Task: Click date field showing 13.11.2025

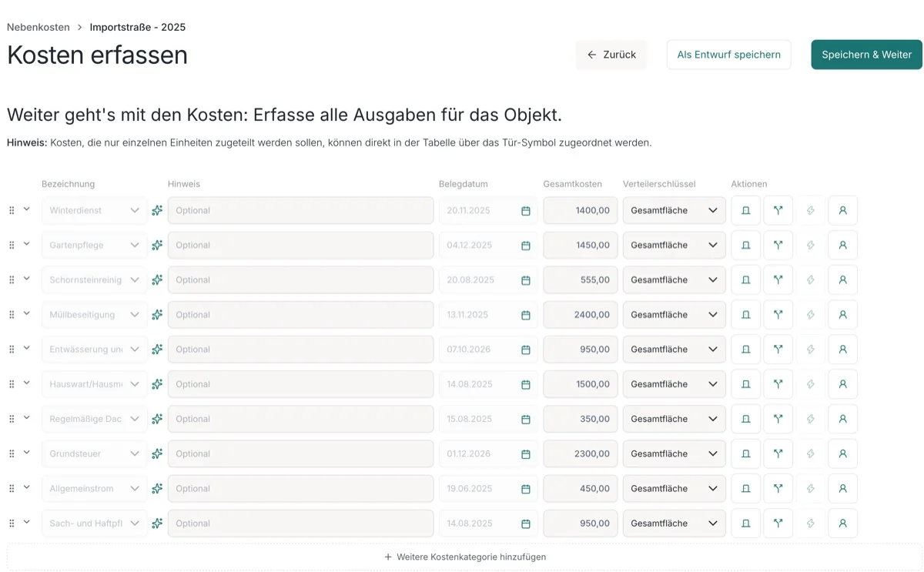Action: coord(488,314)
